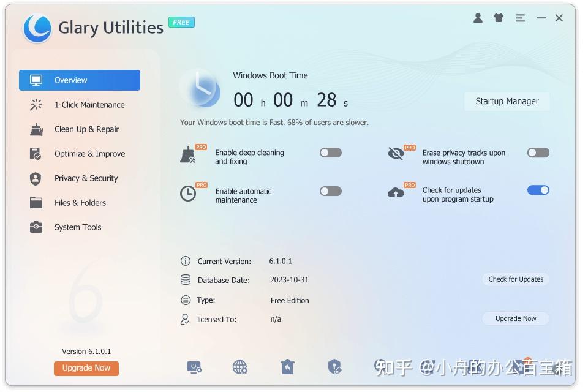Click the orange Upgrade Now button in sidebar
This screenshot has height=392, width=588.
coord(86,368)
